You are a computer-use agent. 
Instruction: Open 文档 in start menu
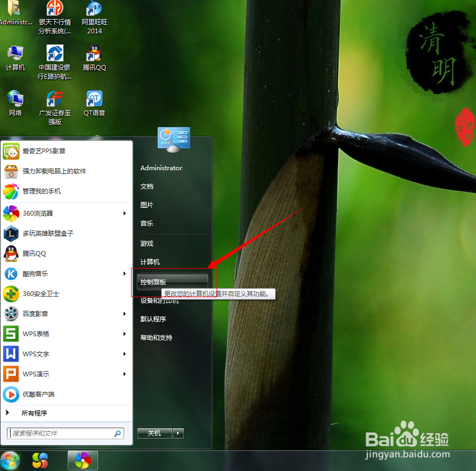point(147,187)
